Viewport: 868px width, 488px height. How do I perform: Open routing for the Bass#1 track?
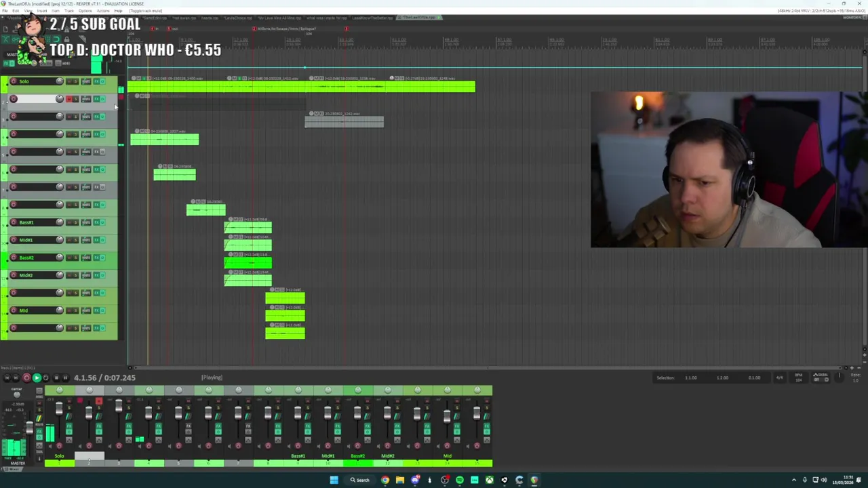pyautogui.click(x=86, y=222)
